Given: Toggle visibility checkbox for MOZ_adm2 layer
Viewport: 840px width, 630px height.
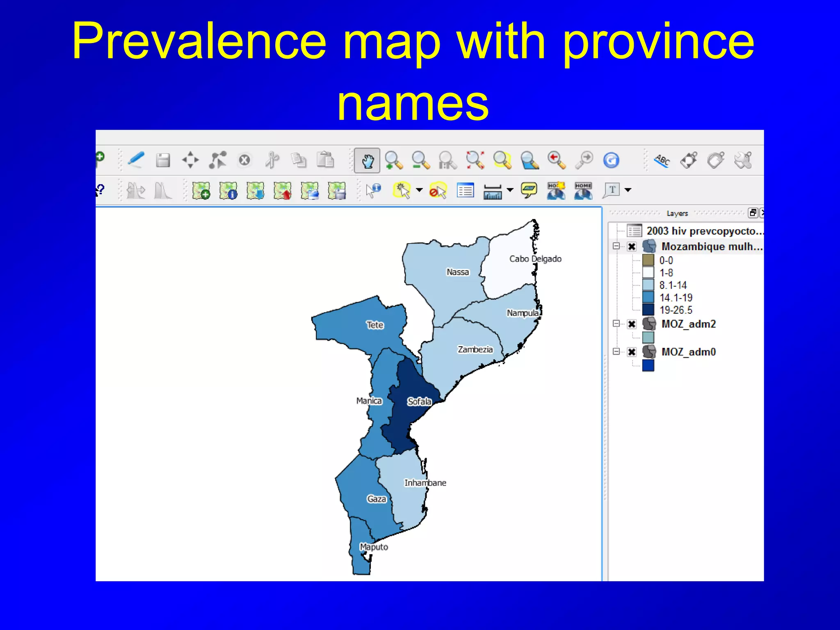Looking at the screenshot, I should pos(632,324).
